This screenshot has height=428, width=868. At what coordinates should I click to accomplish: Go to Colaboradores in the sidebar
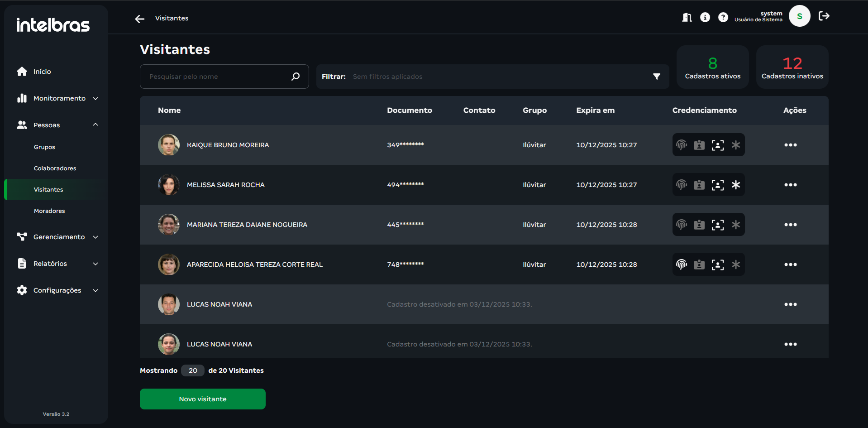(x=55, y=168)
